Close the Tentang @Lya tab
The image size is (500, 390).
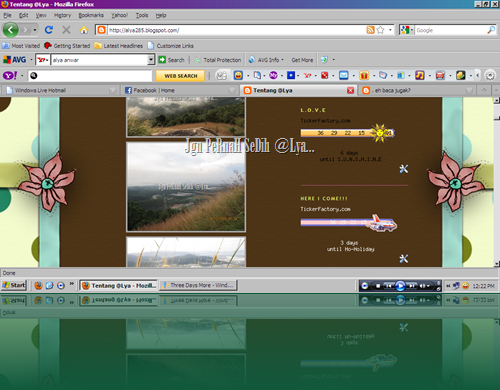pos(350,90)
